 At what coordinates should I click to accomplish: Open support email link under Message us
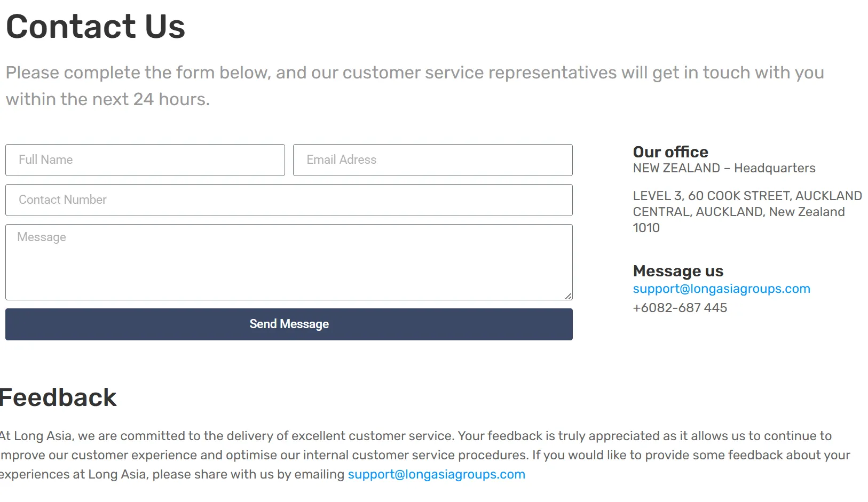(x=721, y=289)
